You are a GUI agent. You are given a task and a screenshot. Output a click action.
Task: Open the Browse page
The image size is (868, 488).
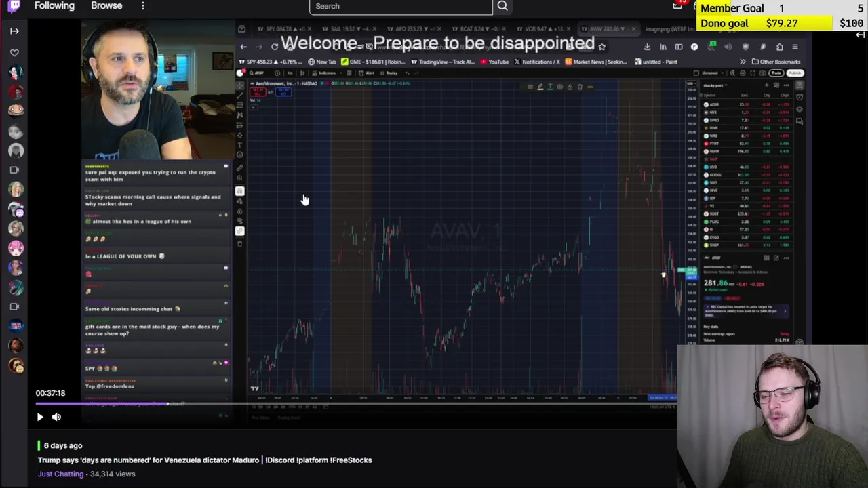pyautogui.click(x=106, y=5)
